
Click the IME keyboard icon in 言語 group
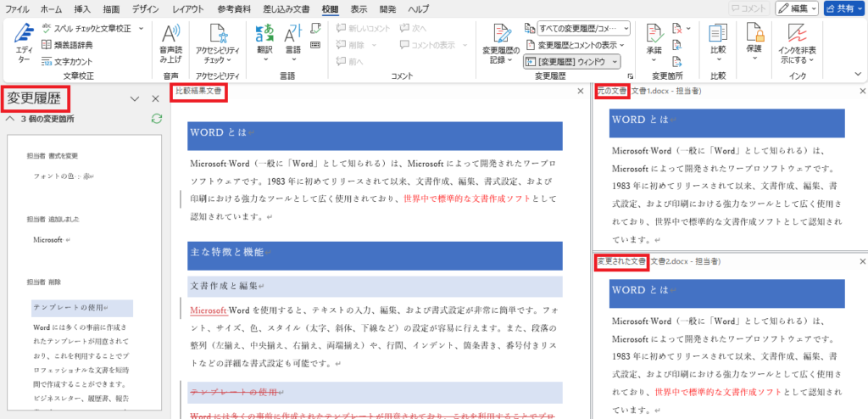point(315,45)
